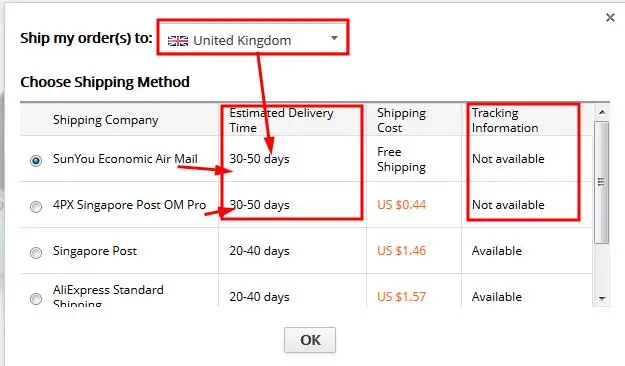Image resolution: width=625 pixels, height=366 pixels.
Task: Close the shipping method dialog
Action: tap(610, 18)
